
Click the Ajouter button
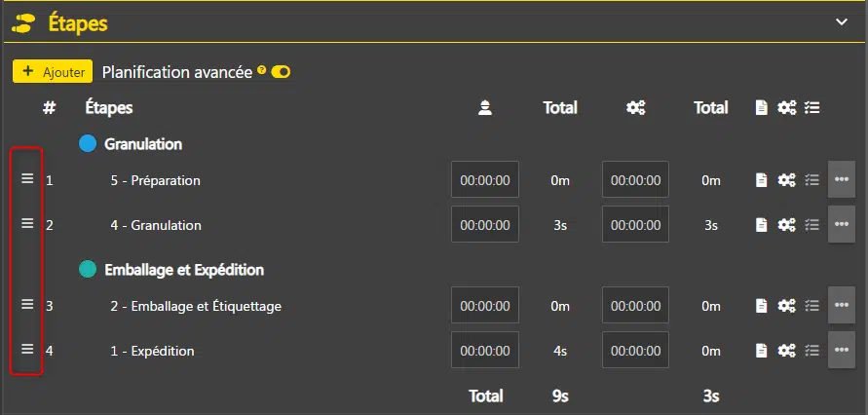pyautogui.click(x=53, y=71)
